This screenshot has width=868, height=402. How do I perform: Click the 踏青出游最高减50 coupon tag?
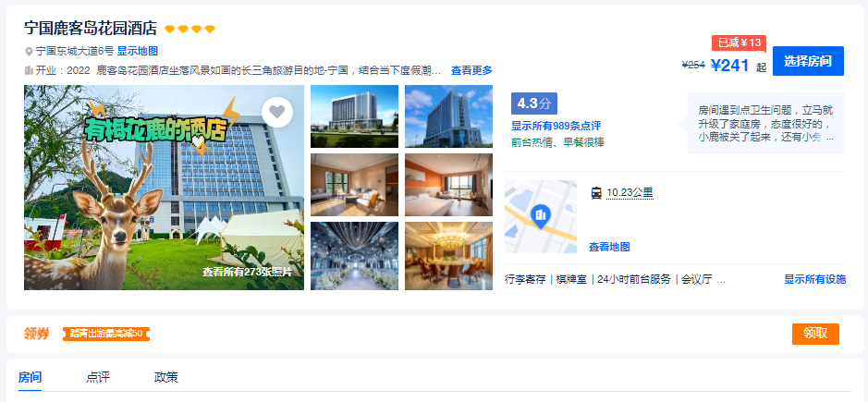106,334
